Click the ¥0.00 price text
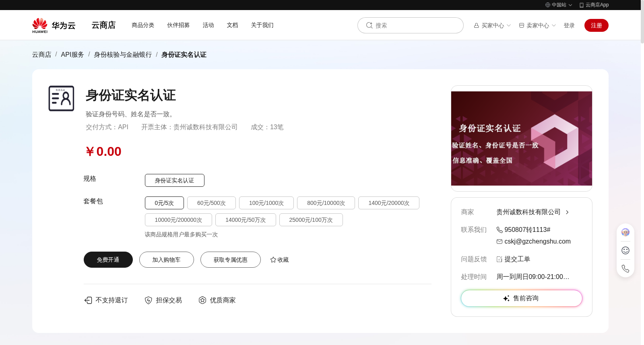 tap(103, 152)
